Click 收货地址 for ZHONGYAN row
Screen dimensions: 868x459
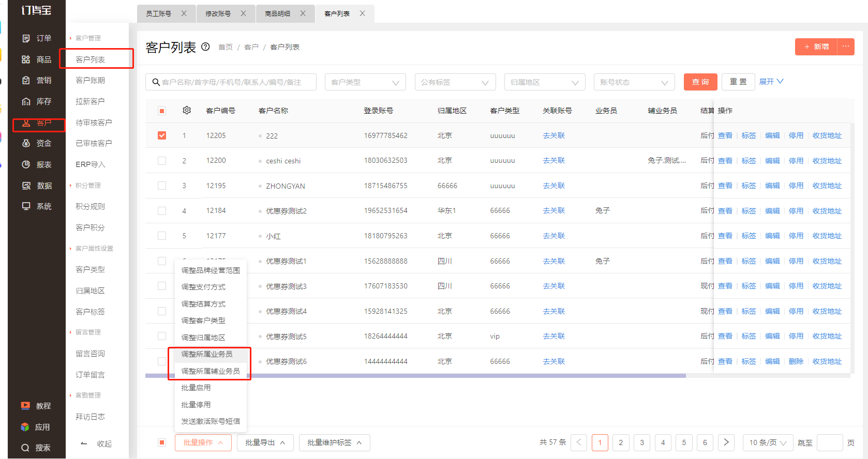click(x=827, y=186)
